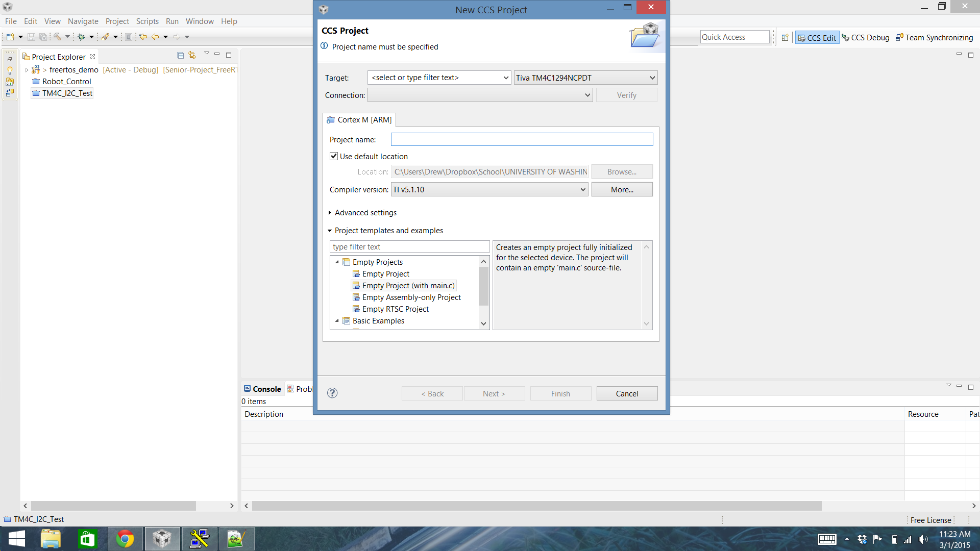Click the Cancel button in the dialog

click(627, 393)
